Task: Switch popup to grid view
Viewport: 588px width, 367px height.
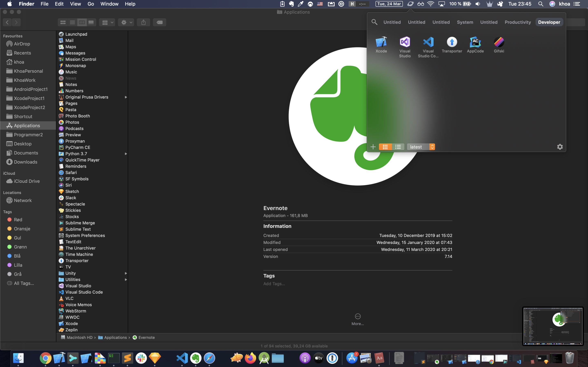Action: click(385, 147)
